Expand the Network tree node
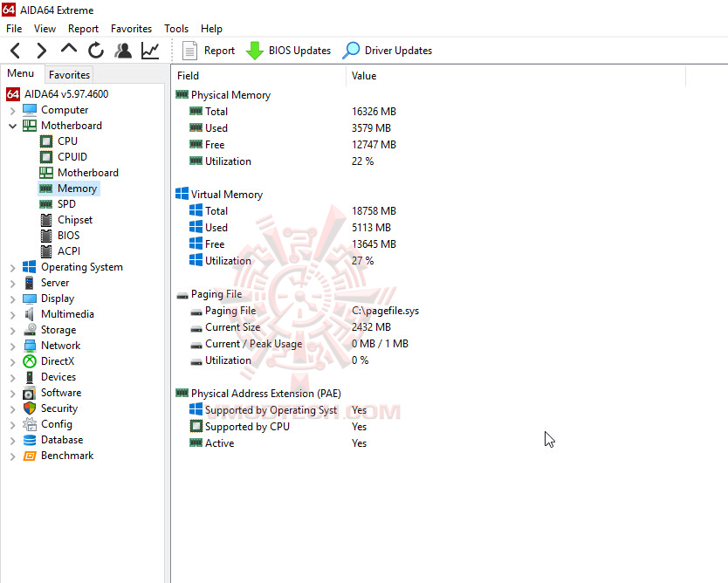 coord(12,346)
